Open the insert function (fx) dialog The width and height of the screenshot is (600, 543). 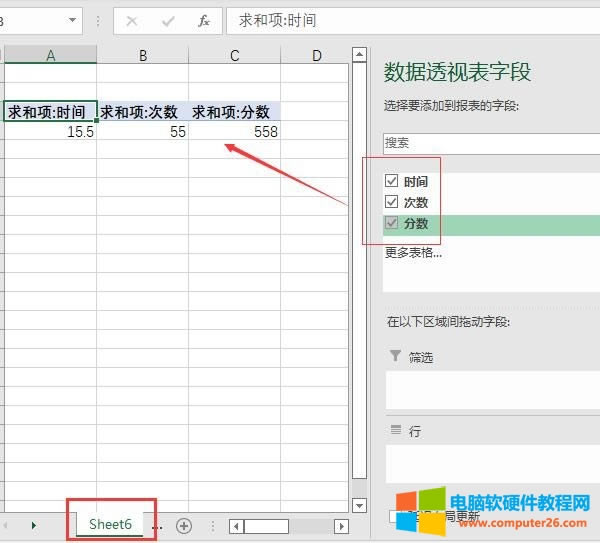coord(203,21)
